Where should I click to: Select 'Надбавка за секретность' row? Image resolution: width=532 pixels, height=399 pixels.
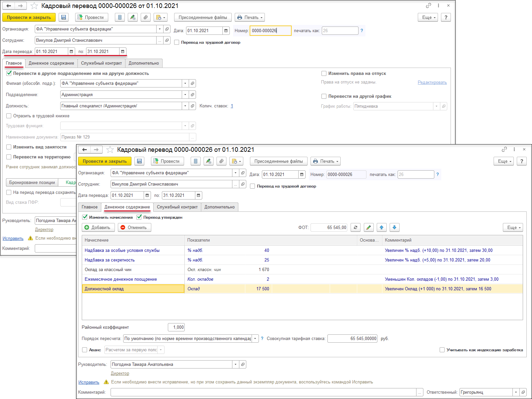tap(302, 260)
